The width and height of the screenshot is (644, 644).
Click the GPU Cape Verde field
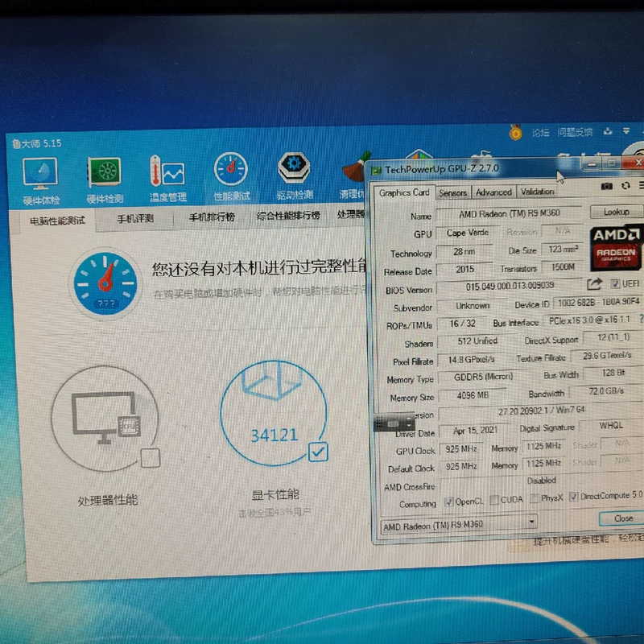(467, 233)
